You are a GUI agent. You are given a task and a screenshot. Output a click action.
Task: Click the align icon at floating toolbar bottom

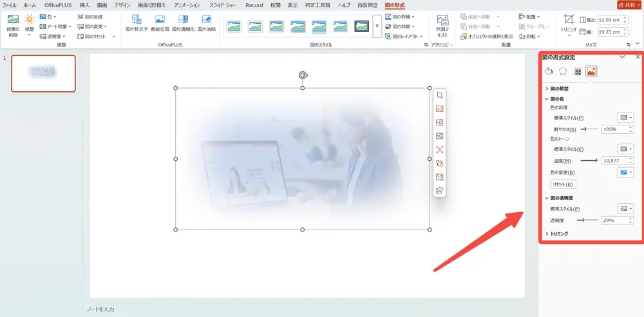pos(439,190)
